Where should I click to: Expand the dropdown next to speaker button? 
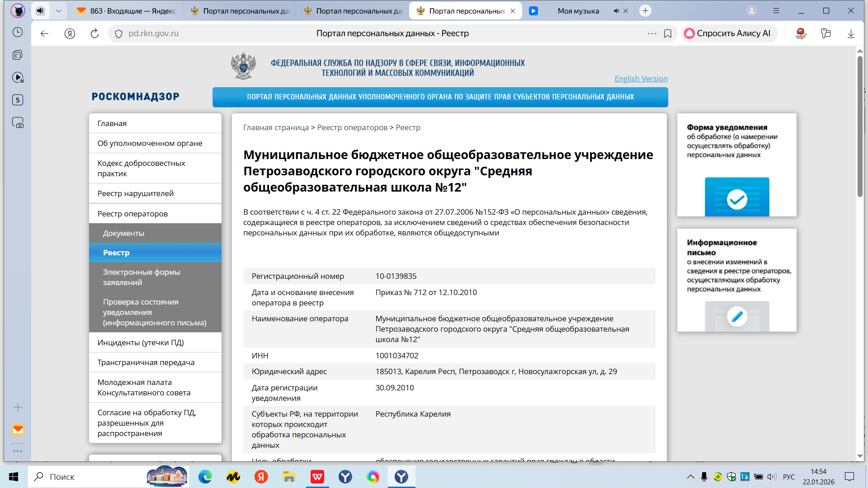coord(58,10)
